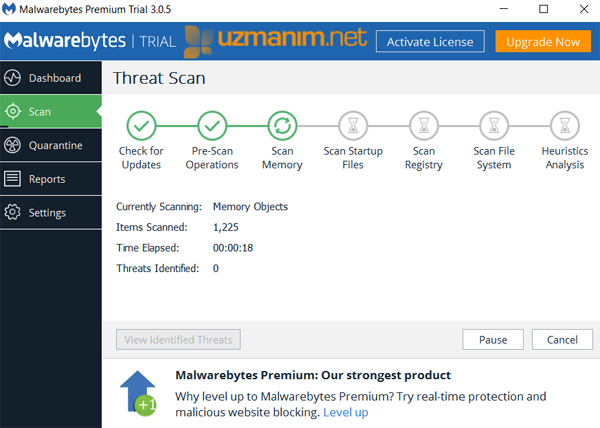Click the Scan File System hourglass icon
Screen dimensions: 600x428
[x=494, y=125]
